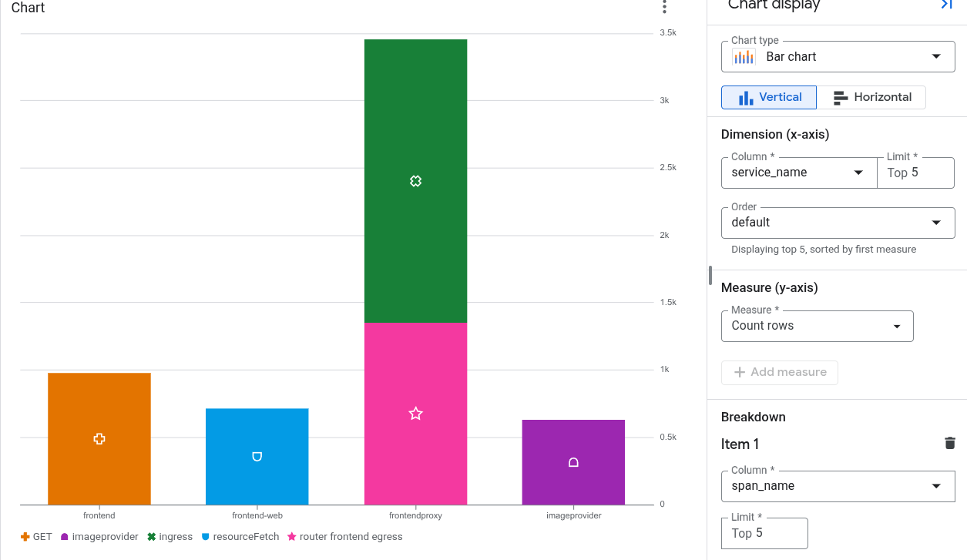This screenshot has height=560, width=967.
Task: Click the ingress icon on the green segment
Action: [x=415, y=181]
